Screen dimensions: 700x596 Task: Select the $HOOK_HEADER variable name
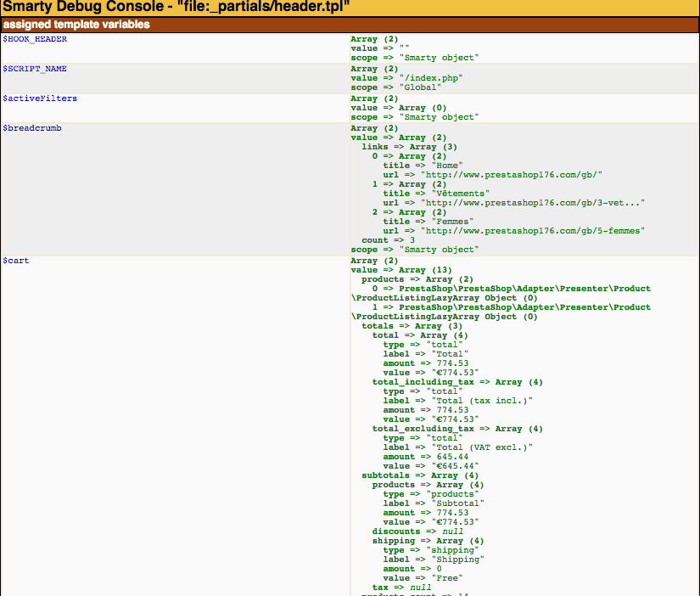(x=35, y=39)
